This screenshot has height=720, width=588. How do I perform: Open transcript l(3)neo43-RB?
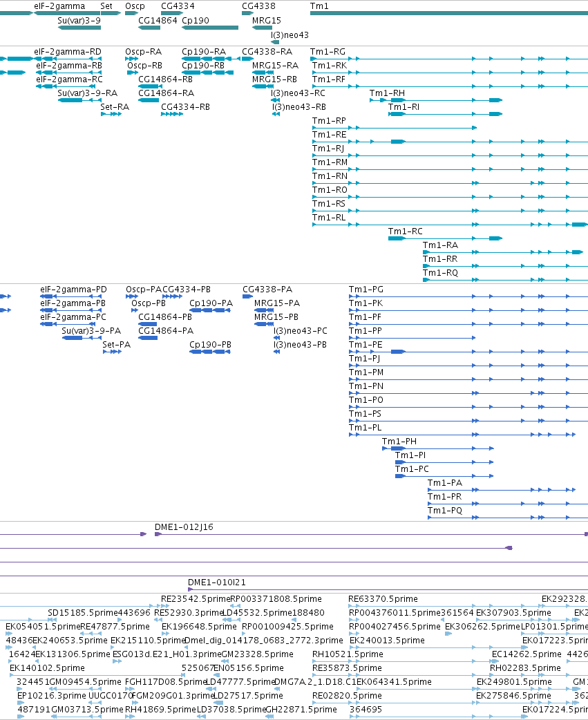pyautogui.click(x=298, y=107)
